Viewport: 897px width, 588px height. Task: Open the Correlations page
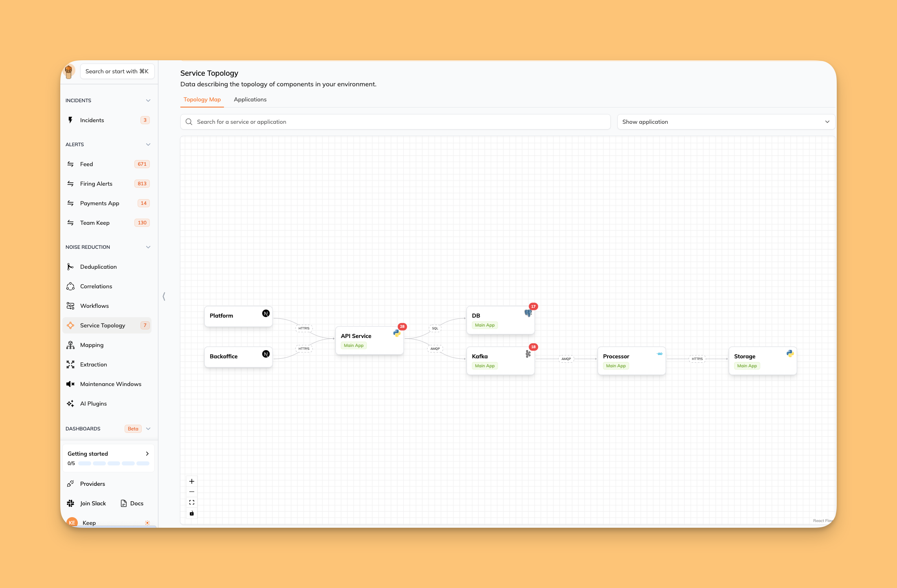[96, 286]
